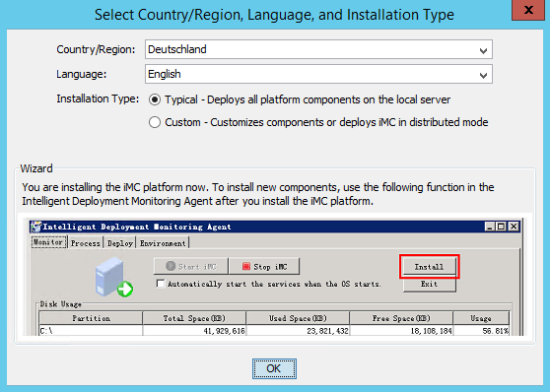Click the Exit button in the Wizard illustration

tap(430, 285)
